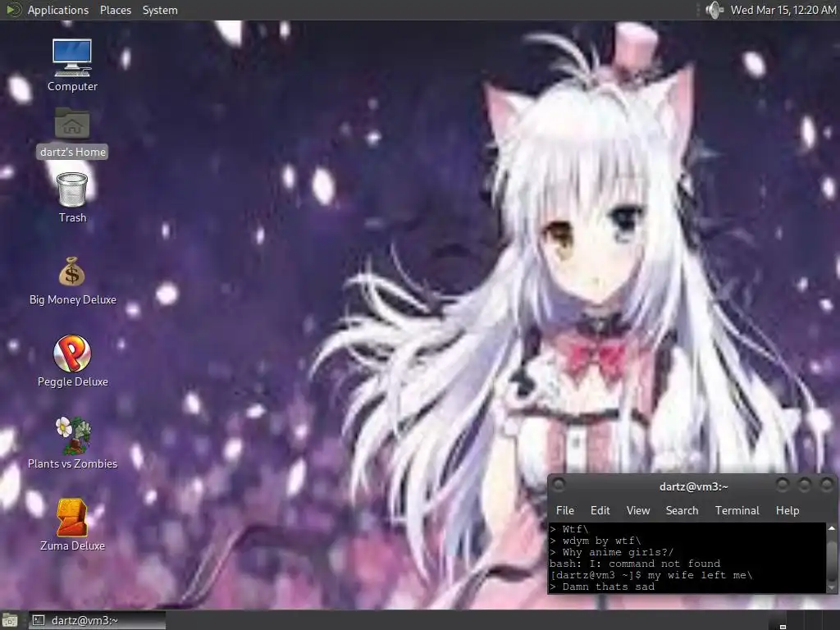Select the dartz's Home folder icon

click(x=72, y=123)
